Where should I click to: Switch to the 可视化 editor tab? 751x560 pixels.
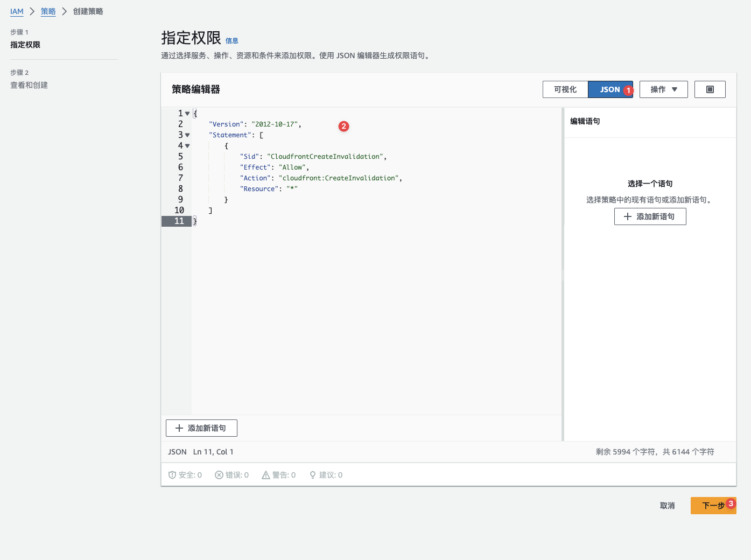[565, 89]
